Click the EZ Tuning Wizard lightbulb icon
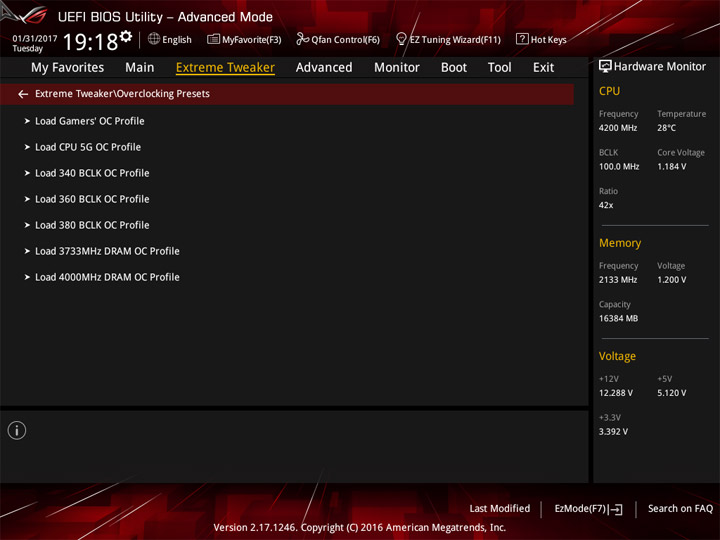This screenshot has height=540, width=720. point(401,39)
